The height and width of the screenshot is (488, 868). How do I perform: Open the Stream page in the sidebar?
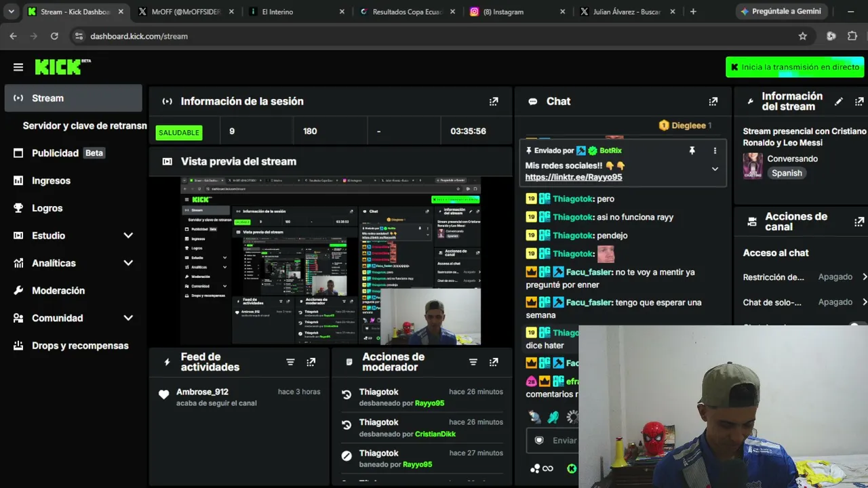coord(73,98)
